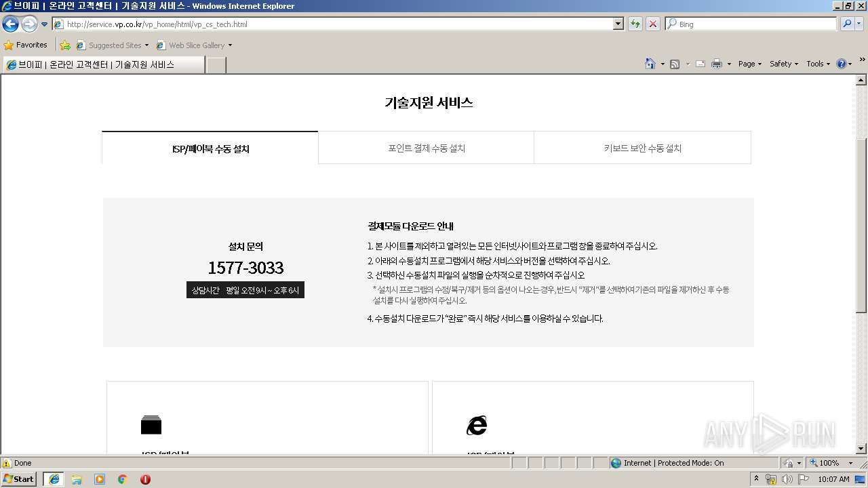Click the Refresh page icon
The height and width of the screenshot is (488, 868).
pos(635,24)
